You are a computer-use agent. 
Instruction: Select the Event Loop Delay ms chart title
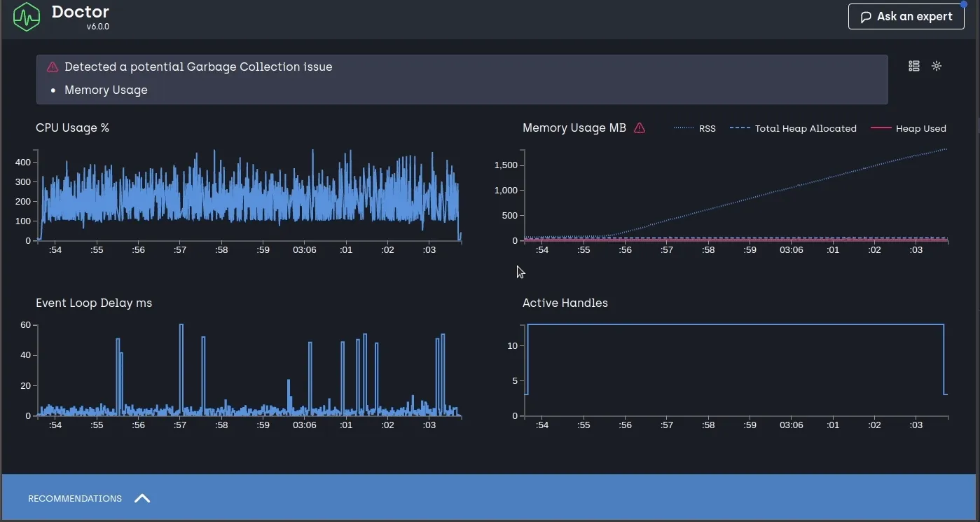94,303
